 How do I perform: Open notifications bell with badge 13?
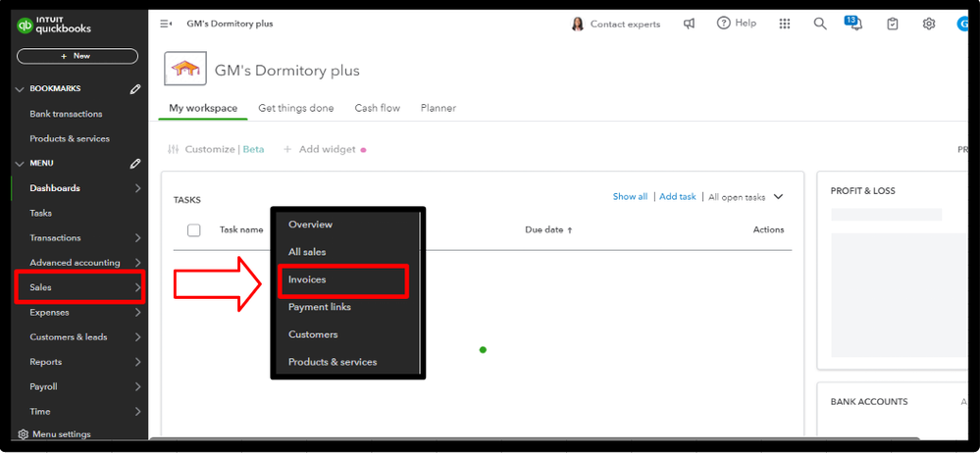(x=853, y=24)
